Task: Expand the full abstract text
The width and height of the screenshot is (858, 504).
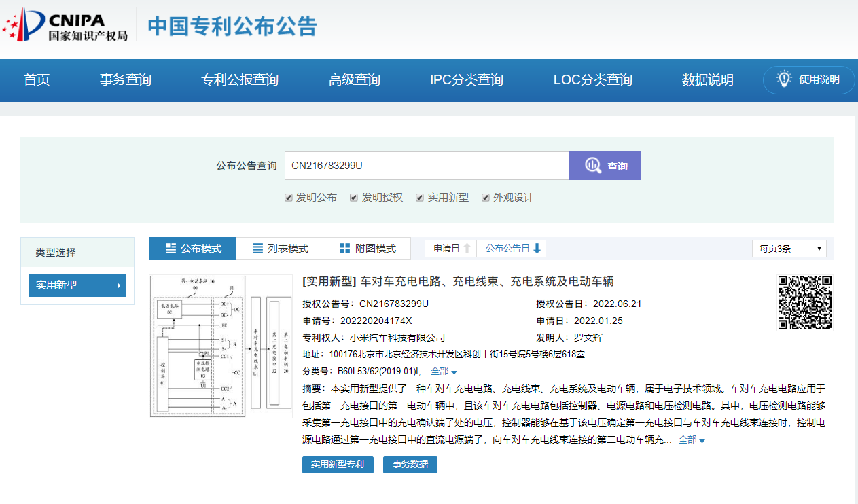Action: coord(692,440)
